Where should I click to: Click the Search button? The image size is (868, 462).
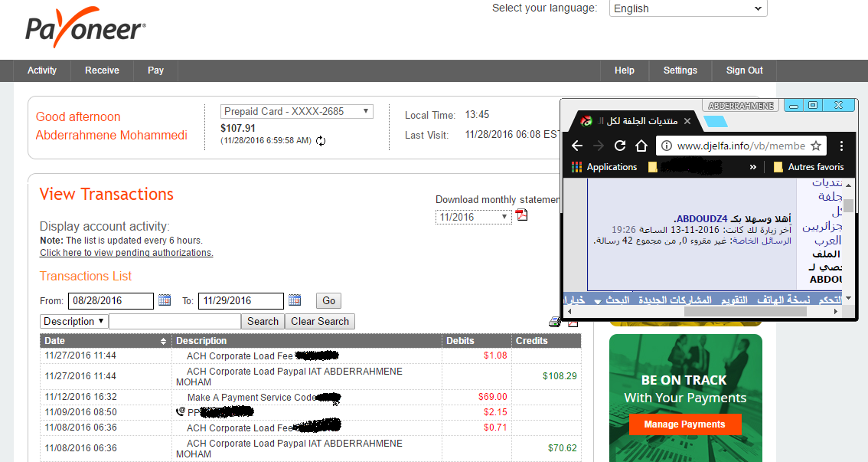click(x=263, y=321)
